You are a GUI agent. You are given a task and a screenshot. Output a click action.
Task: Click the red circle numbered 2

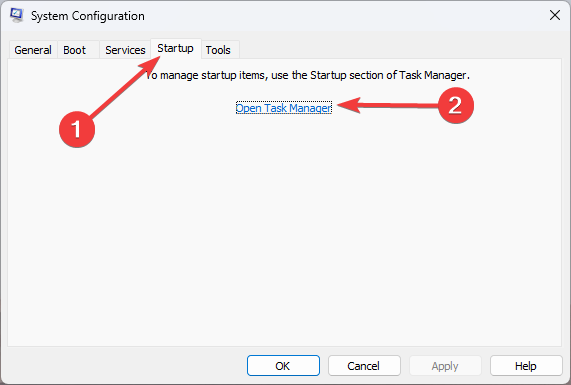tap(456, 105)
